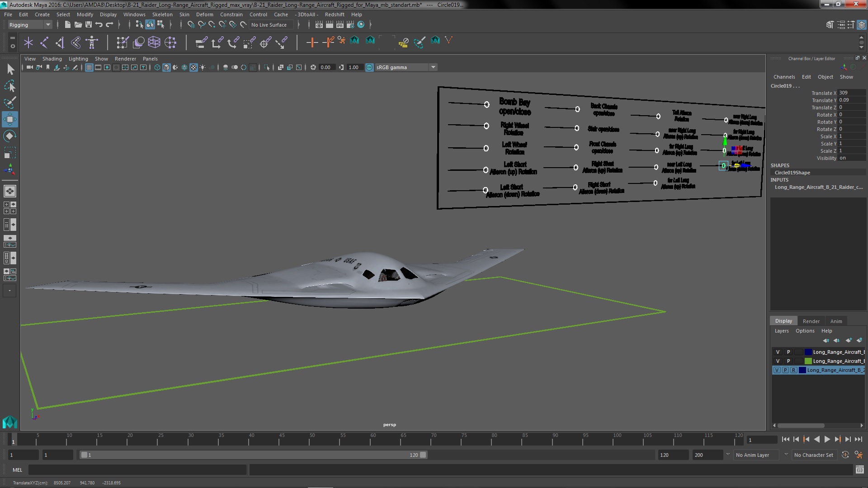
Task: Select the arrow Select tool in toolbox
Action: [10, 69]
